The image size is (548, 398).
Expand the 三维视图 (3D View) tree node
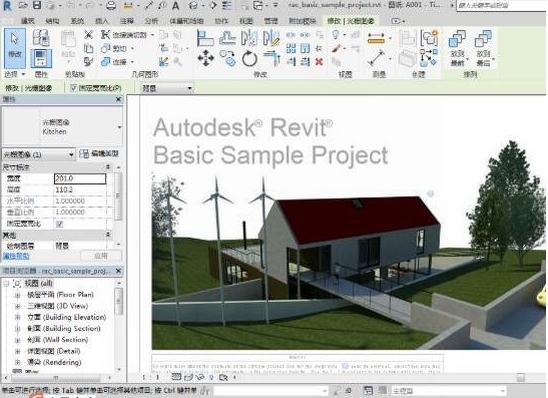17,306
